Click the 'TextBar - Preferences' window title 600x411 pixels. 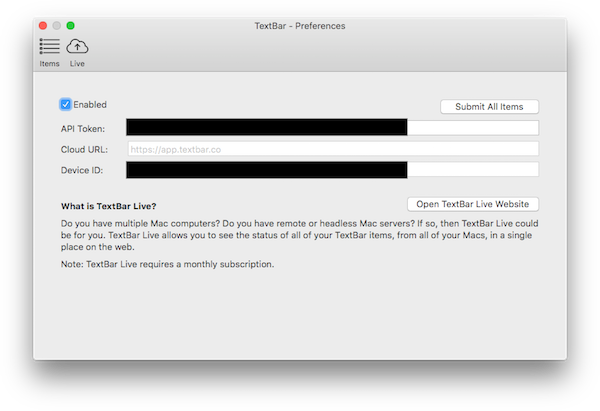(x=300, y=26)
